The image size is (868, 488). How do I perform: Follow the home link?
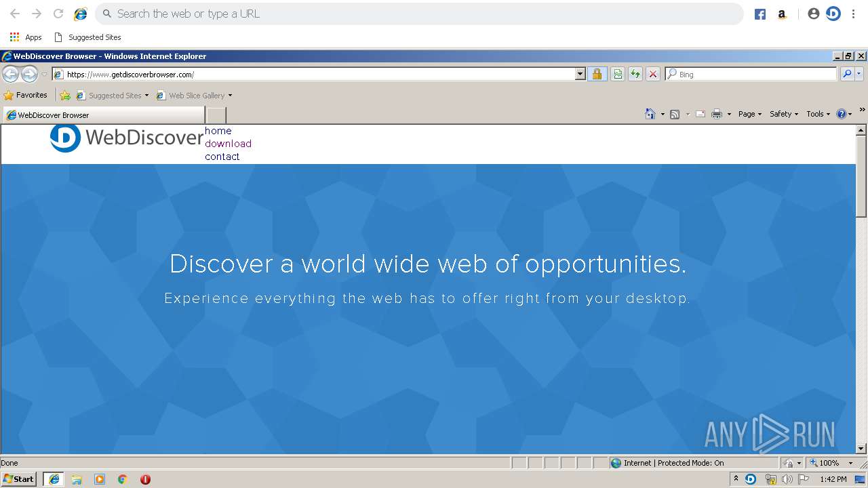coord(218,131)
